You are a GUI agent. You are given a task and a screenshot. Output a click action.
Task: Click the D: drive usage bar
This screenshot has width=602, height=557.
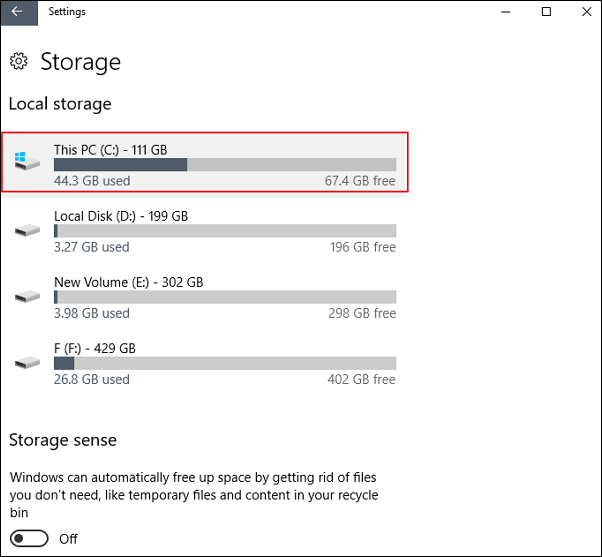point(225,231)
